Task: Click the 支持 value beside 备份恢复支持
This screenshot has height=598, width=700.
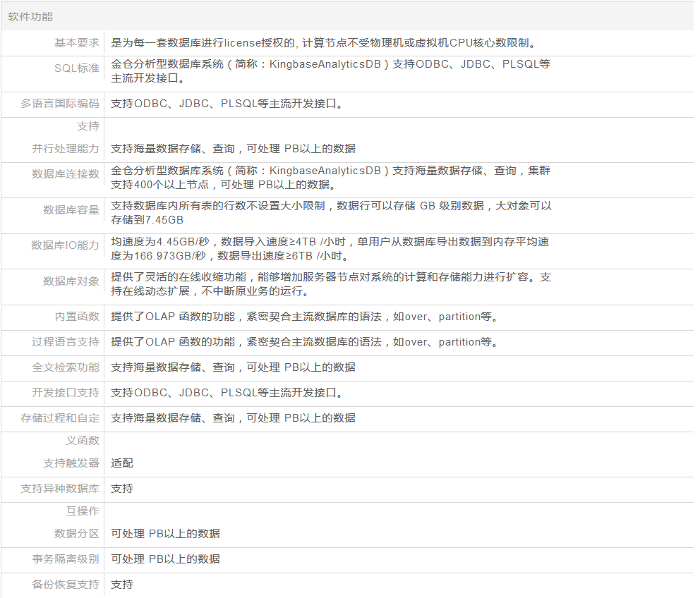Action: 122,585
